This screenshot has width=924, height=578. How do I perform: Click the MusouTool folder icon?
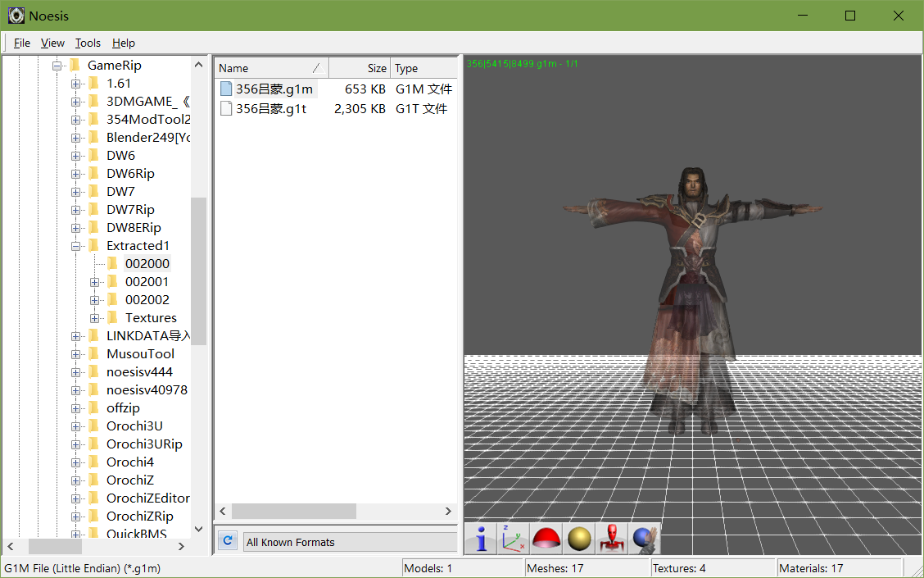tap(93, 354)
